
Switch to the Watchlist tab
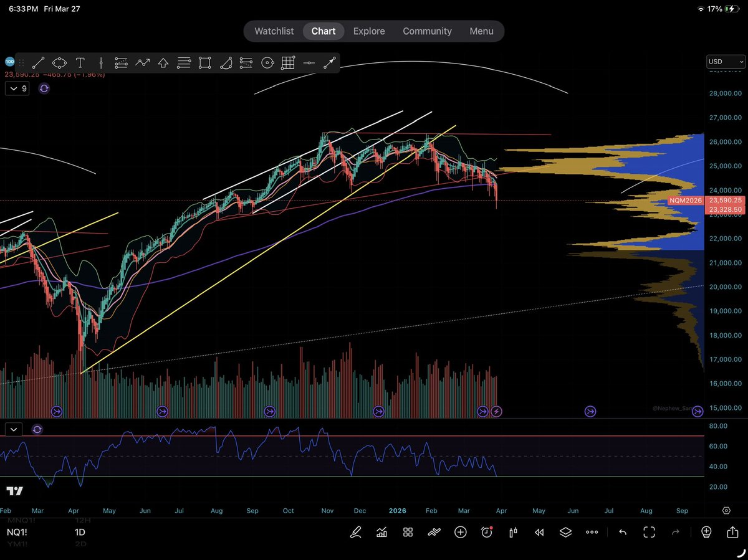(x=274, y=31)
